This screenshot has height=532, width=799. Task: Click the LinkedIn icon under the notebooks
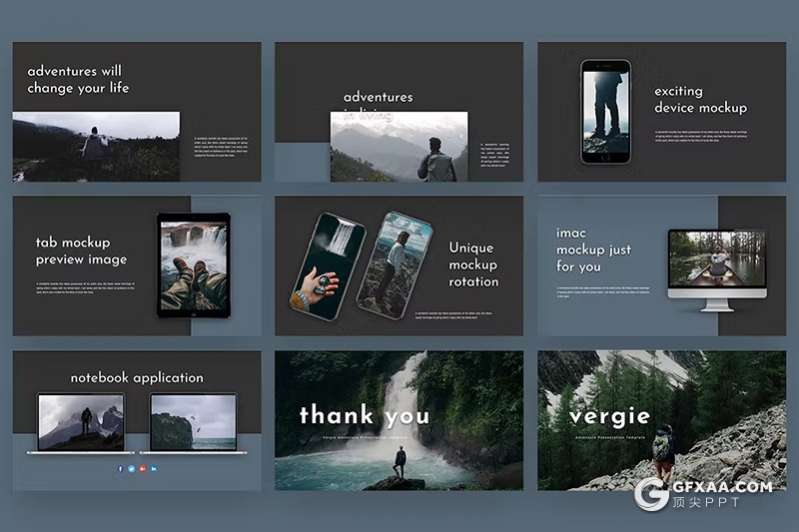[x=154, y=468]
